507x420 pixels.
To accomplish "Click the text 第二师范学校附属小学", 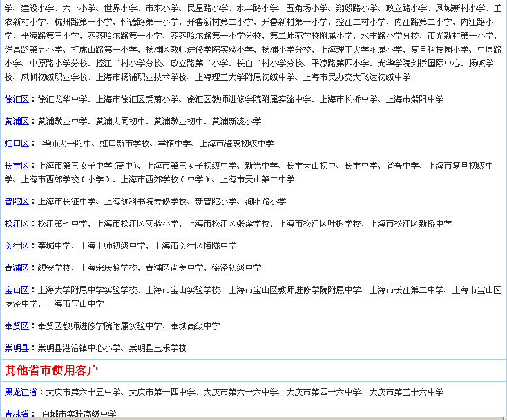I will click(312, 35).
